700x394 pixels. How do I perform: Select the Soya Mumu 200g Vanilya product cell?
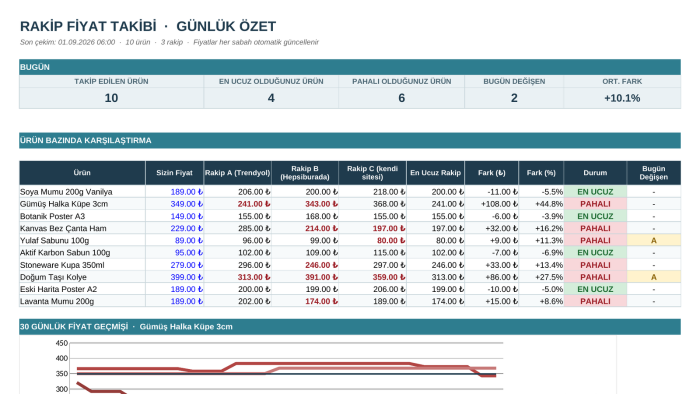tap(82, 192)
